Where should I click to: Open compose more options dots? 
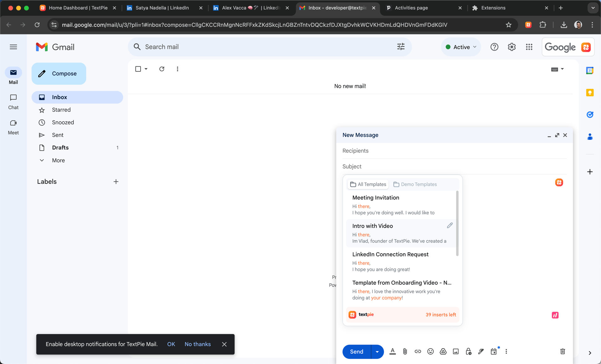(506, 351)
